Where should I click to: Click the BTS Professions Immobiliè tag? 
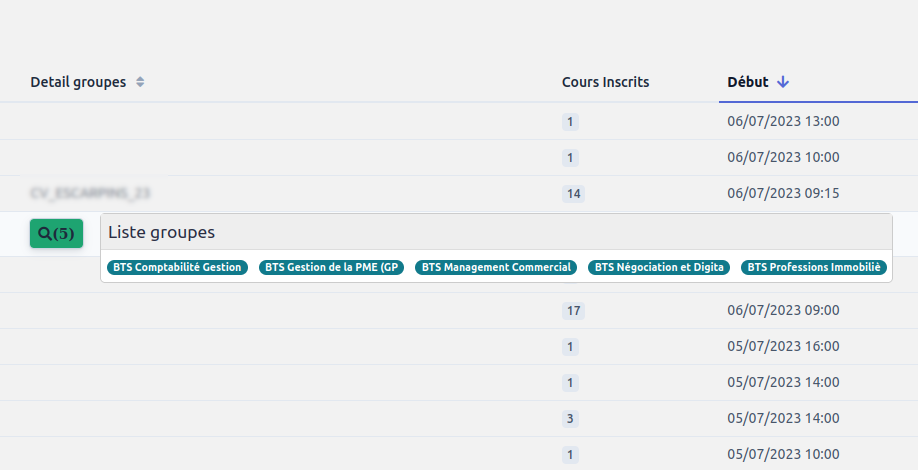(x=814, y=267)
